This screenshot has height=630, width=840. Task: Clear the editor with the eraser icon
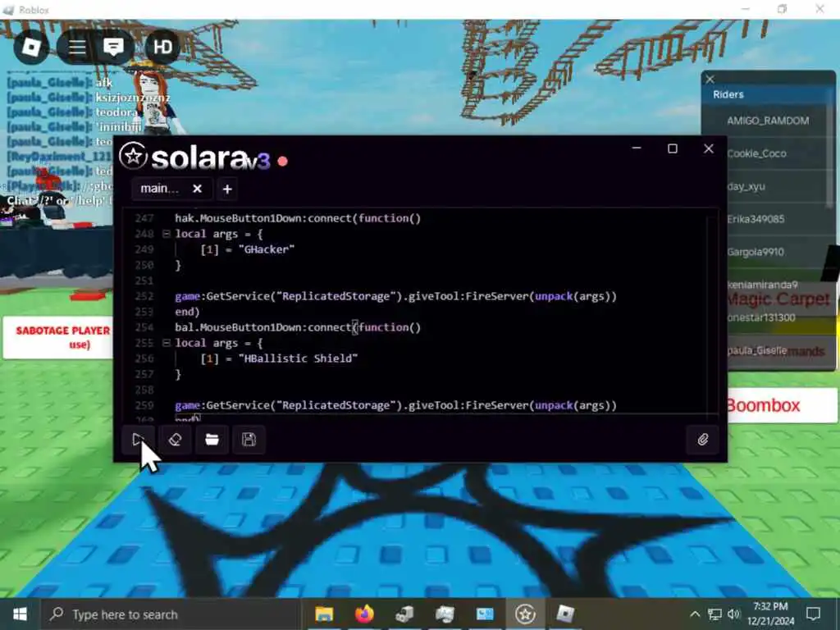pos(176,440)
